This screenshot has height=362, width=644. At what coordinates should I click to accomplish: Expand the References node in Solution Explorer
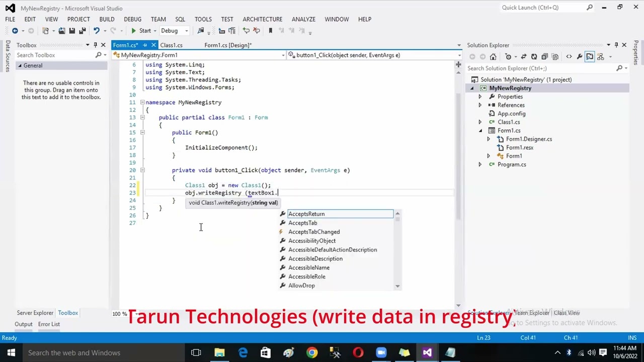(480, 105)
